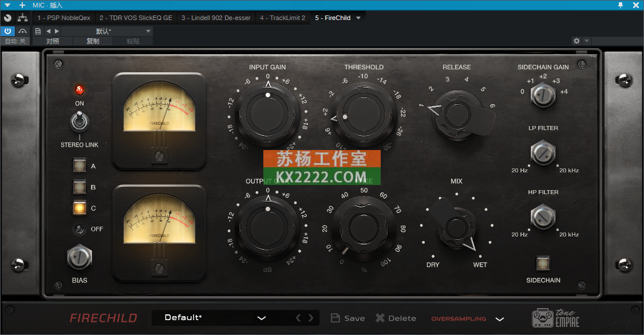Viewport: 644px width, 335px height.
Task: Go to next preset chevron in footer
Action: [311, 318]
